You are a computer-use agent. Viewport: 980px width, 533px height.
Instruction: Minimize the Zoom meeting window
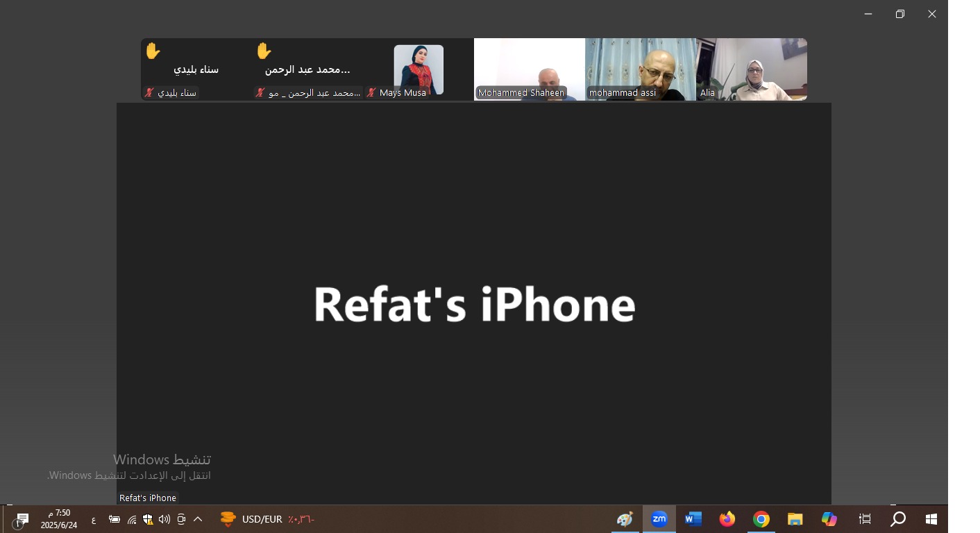[x=868, y=14]
